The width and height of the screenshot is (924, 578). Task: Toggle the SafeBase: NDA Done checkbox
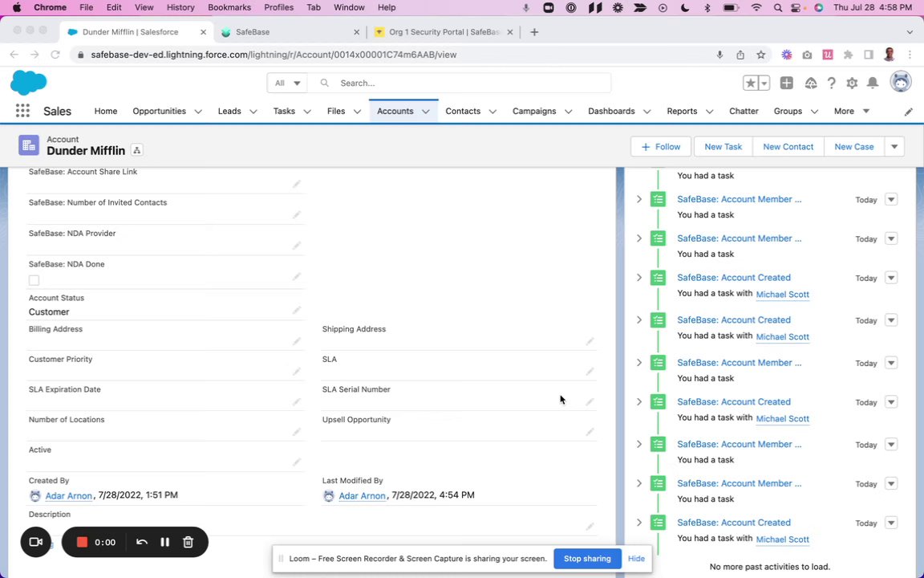coord(34,280)
